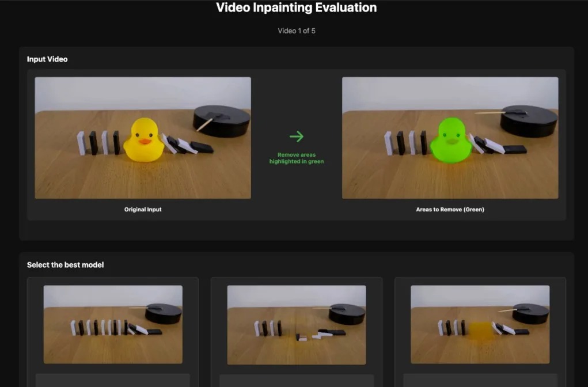Select the first model result video
The image size is (588, 387).
(113, 324)
